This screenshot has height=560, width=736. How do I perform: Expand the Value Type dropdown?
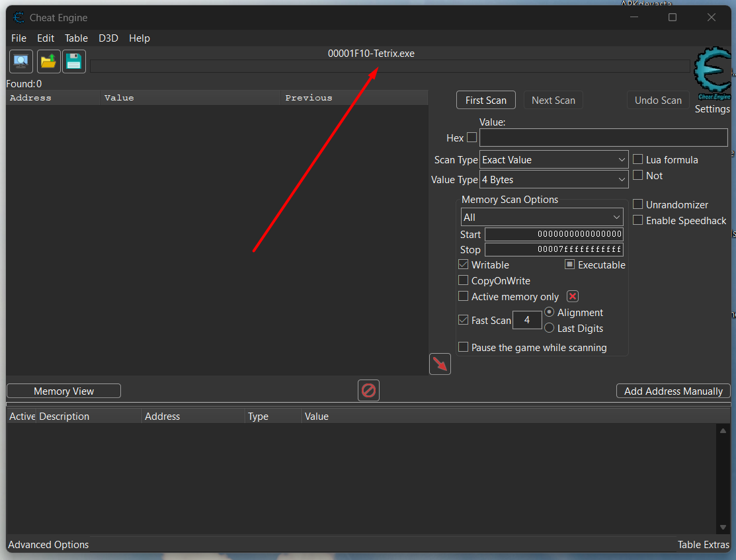click(553, 180)
